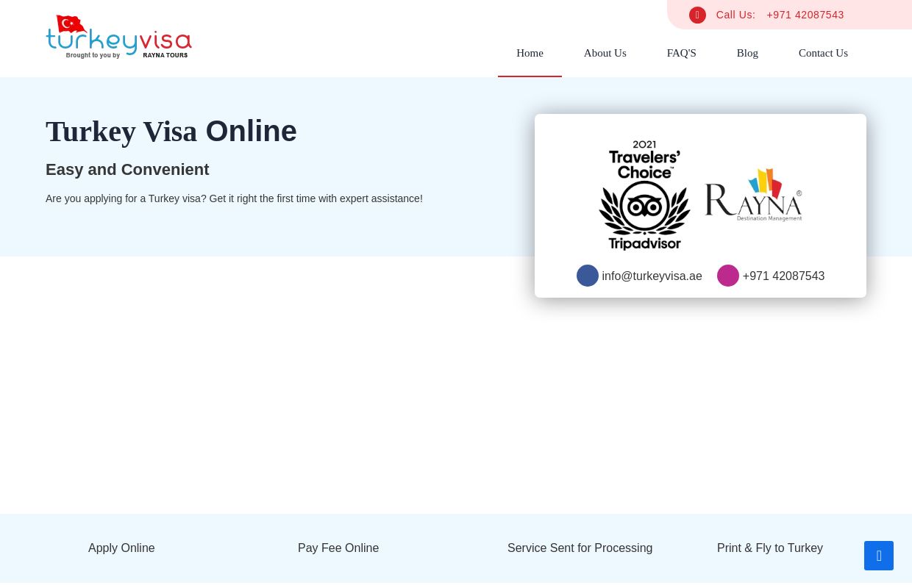The image size is (912, 588).
Task: Open the Home menu item
Action: (530, 53)
